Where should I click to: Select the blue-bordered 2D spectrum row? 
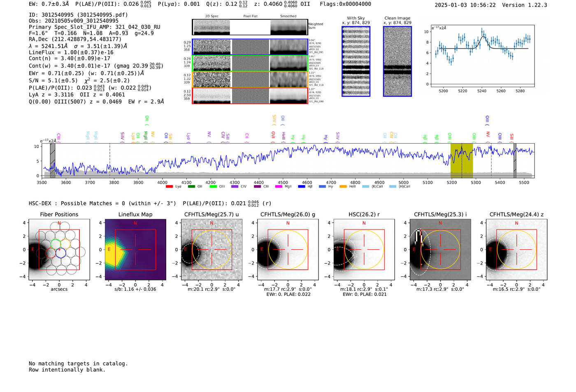[x=250, y=47]
